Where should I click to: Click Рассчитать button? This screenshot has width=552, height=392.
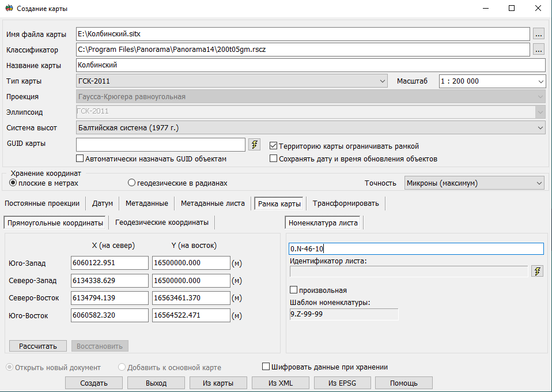(x=38, y=346)
